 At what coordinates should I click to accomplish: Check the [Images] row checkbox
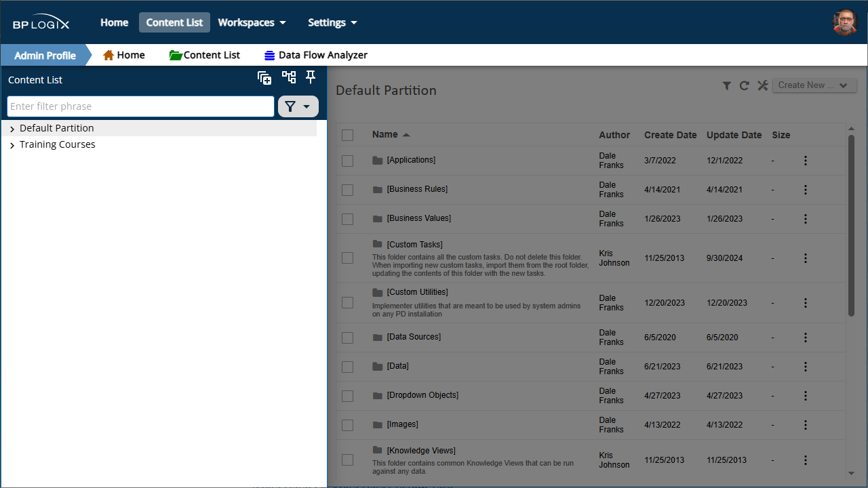348,425
